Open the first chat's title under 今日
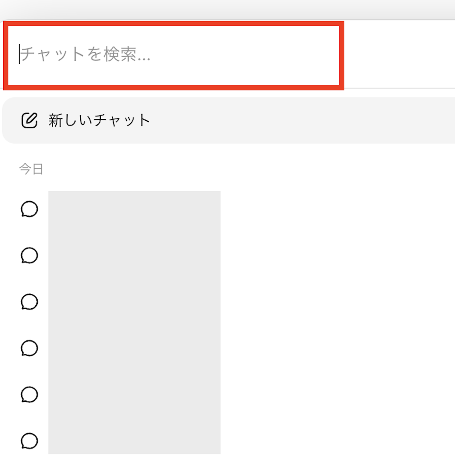The height and width of the screenshot is (476, 455). 134,209
